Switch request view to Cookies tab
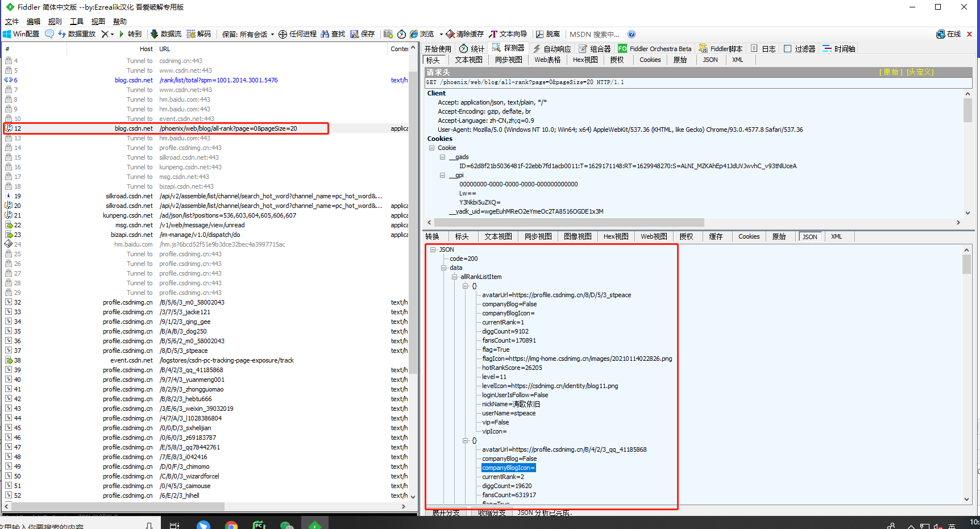This screenshot has height=529, width=980. (x=650, y=60)
